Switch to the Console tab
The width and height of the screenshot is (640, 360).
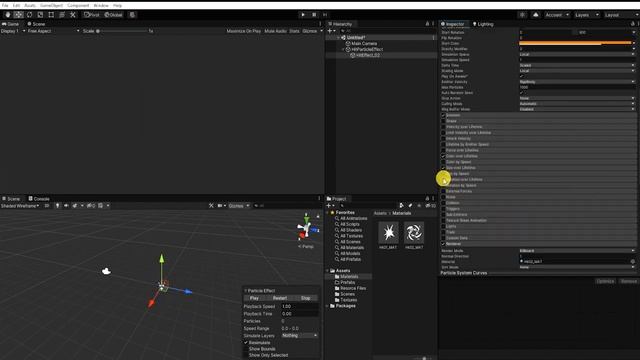39,199
